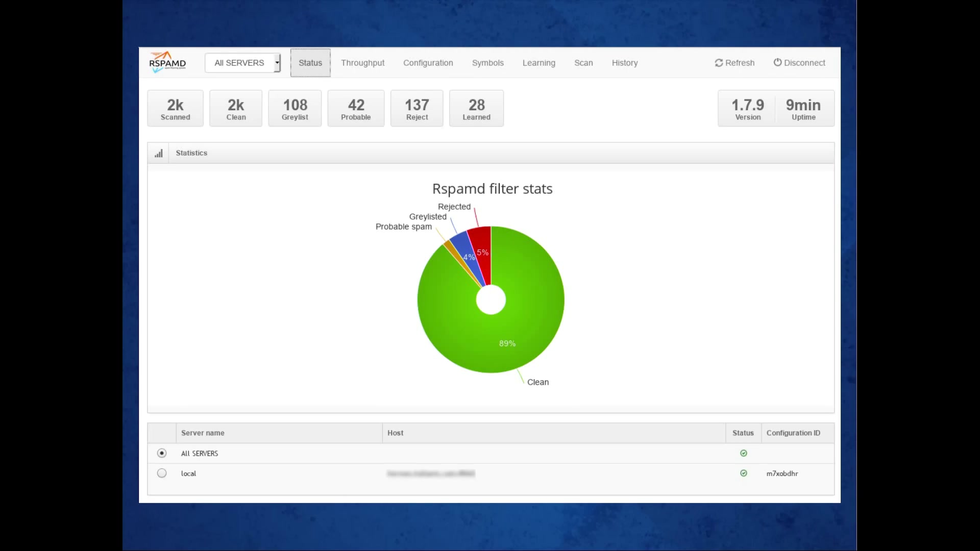Select the All SERVERS radio button

[x=162, y=453]
